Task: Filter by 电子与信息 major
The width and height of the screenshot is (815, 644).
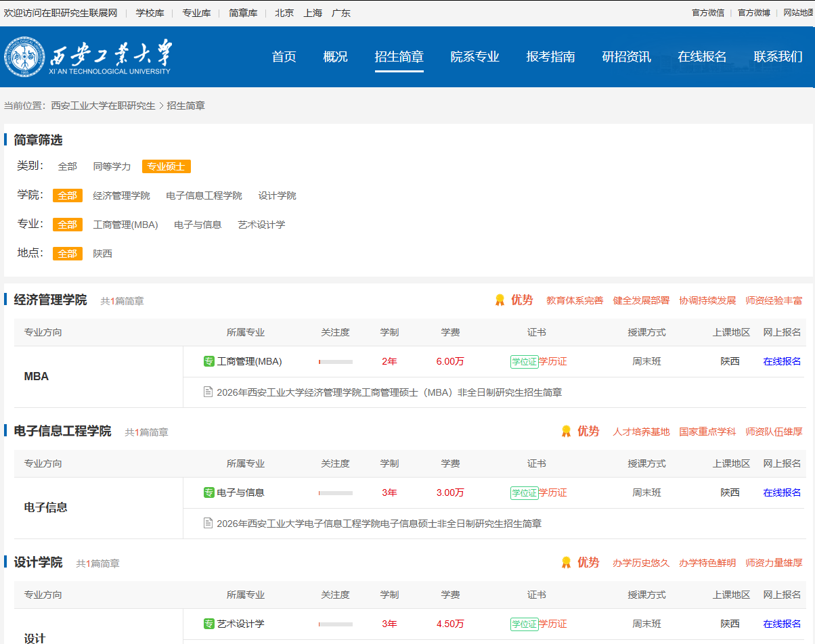Action: tap(198, 225)
